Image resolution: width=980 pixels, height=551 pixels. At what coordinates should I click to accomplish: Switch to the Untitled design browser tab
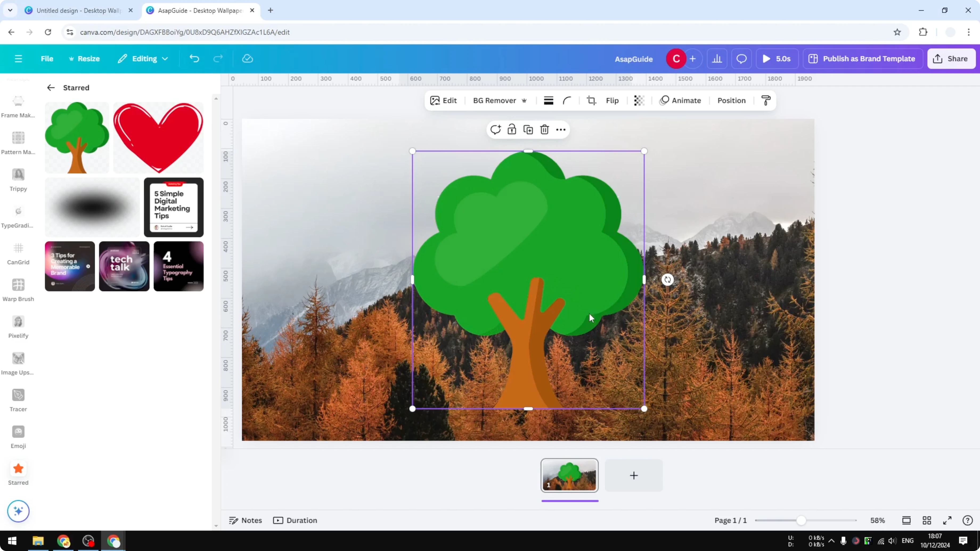[76, 10]
